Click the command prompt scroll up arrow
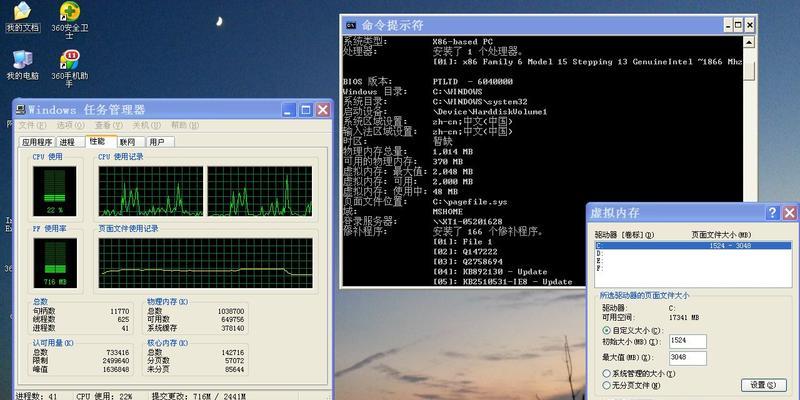 [748, 42]
